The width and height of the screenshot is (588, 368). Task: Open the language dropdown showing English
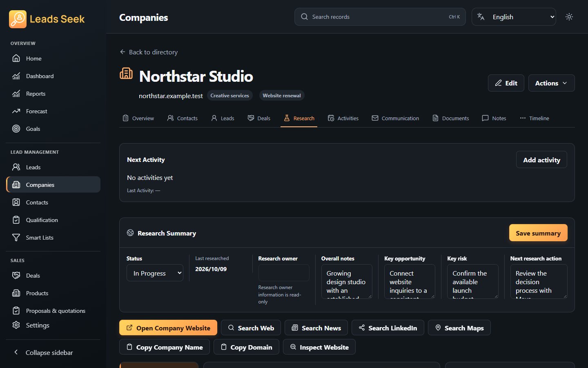pos(514,17)
